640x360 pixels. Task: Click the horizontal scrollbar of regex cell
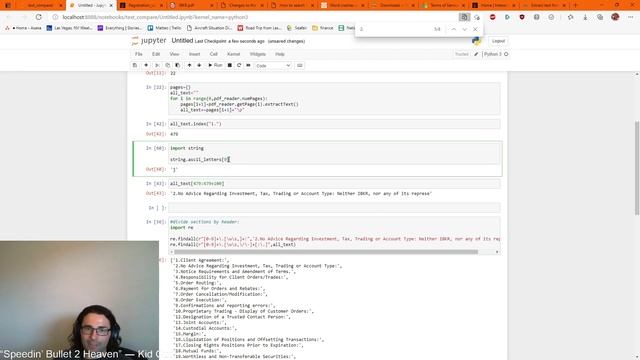pyautogui.click(x=326, y=252)
